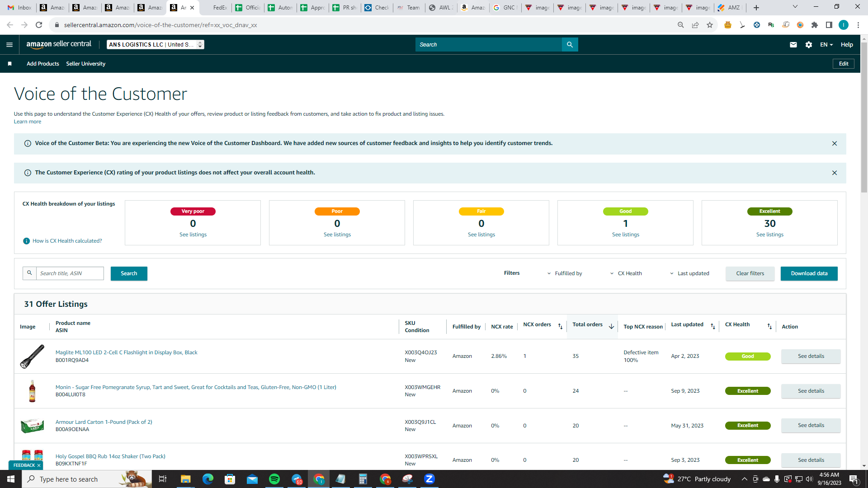Open the Seller Central hamburger menu
The width and height of the screenshot is (868, 488).
pos(9,44)
